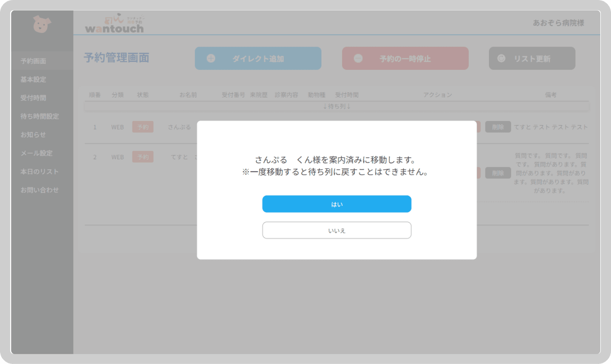Viewport: 611px width, 364px height.
Task: Open the 基本設定 settings page
Action: [x=33, y=80]
